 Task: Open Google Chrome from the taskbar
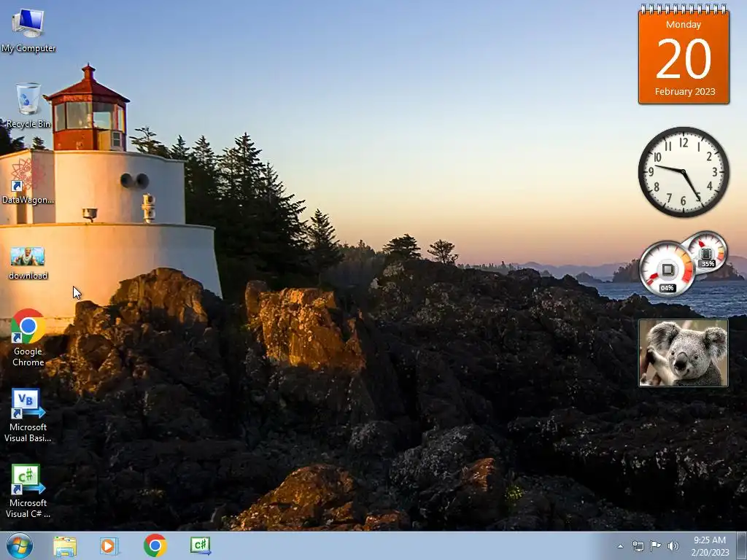(155, 545)
